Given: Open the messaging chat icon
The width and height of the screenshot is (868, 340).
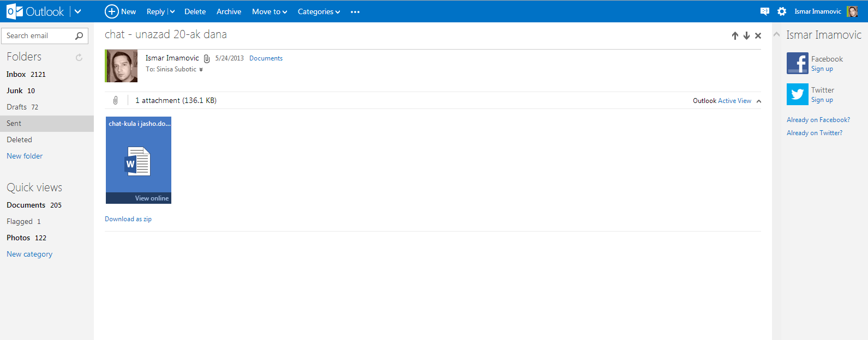Looking at the screenshot, I should click(764, 11).
